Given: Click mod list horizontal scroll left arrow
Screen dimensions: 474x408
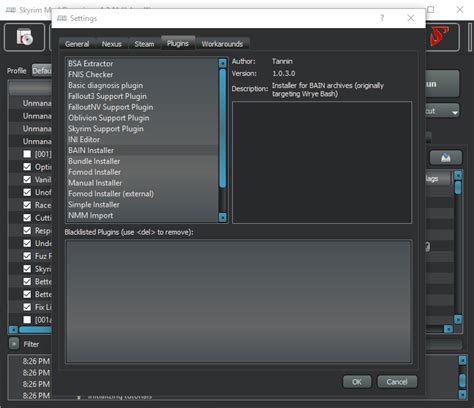Looking at the screenshot, I should 13,330.
